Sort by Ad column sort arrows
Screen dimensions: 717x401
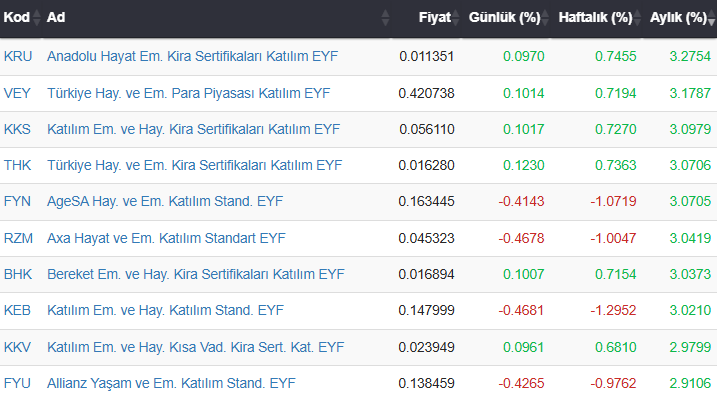tap(385, 17)
